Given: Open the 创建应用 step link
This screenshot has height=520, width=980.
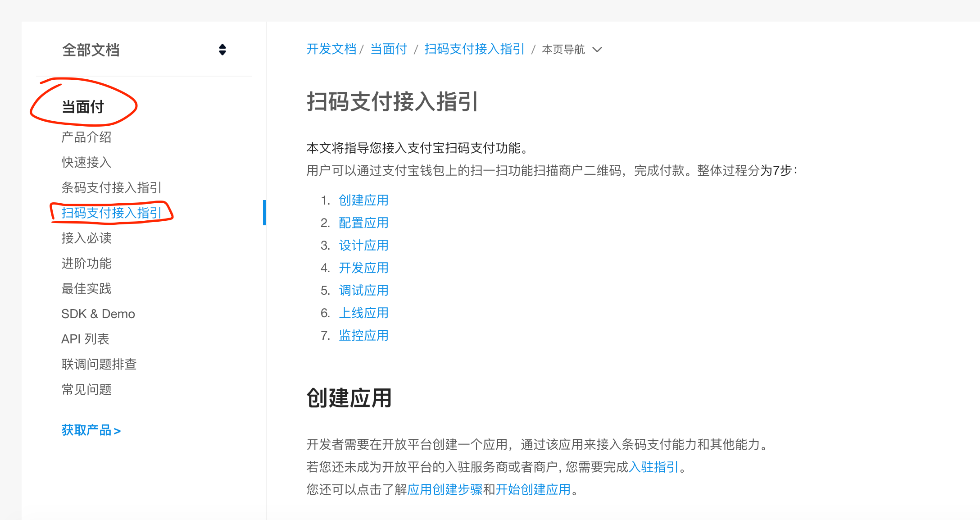Looking at the screenshot, I should tap(363, 200).
